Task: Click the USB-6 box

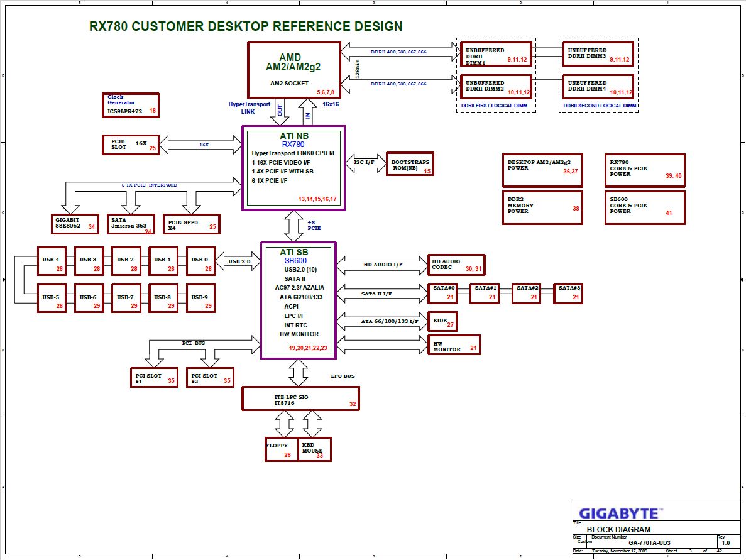Action: point(89,299)
